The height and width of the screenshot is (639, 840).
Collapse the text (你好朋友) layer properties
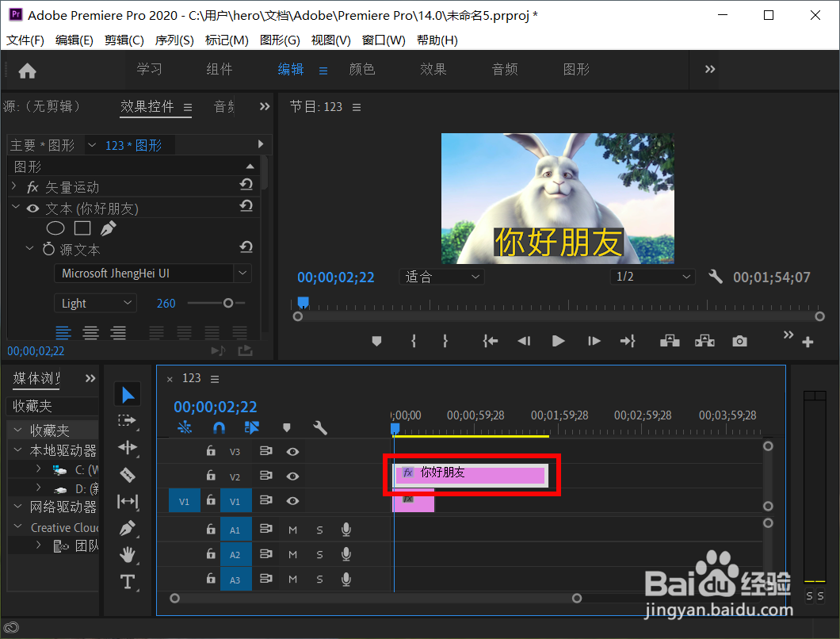[15, 207]
